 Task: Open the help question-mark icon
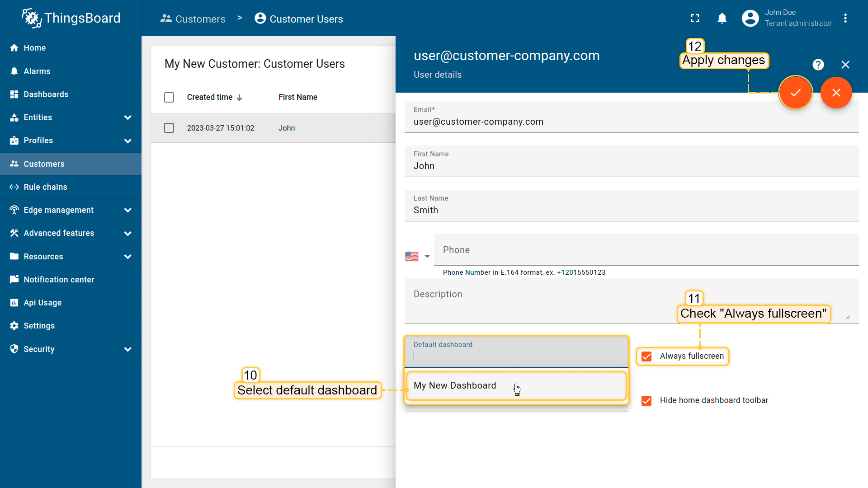click(x=818, y=65)
